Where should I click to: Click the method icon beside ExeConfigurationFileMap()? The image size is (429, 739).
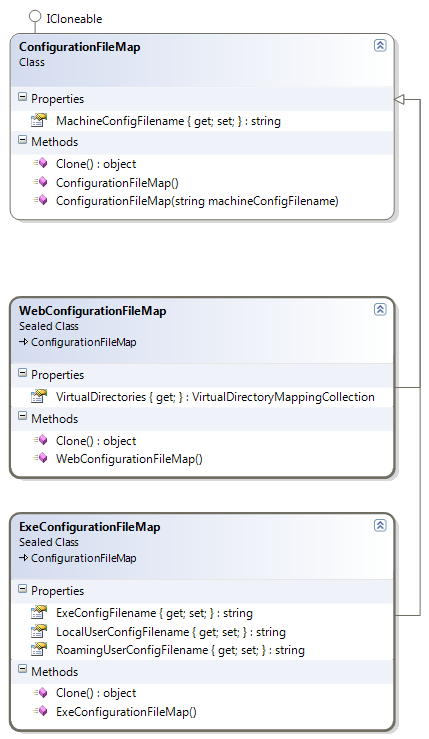(40, 711)
